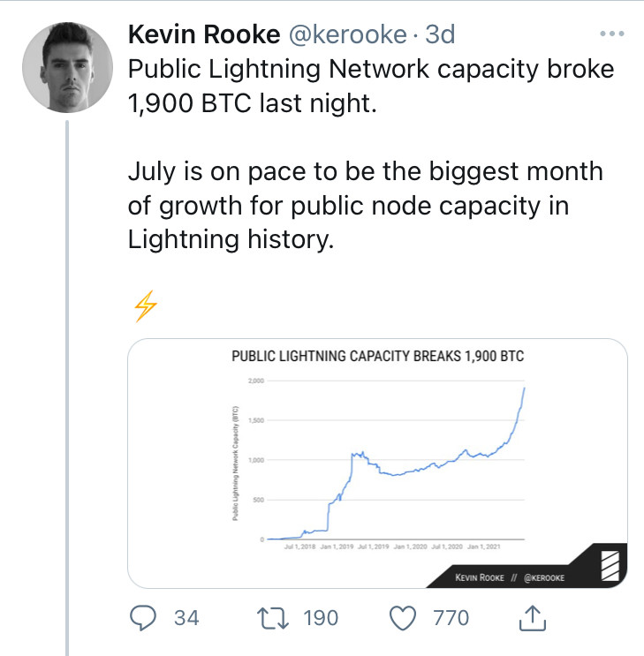This screenshot has width=644, height=656.
Task: Click the striped logo in chart corner
Action: (610, 566)
